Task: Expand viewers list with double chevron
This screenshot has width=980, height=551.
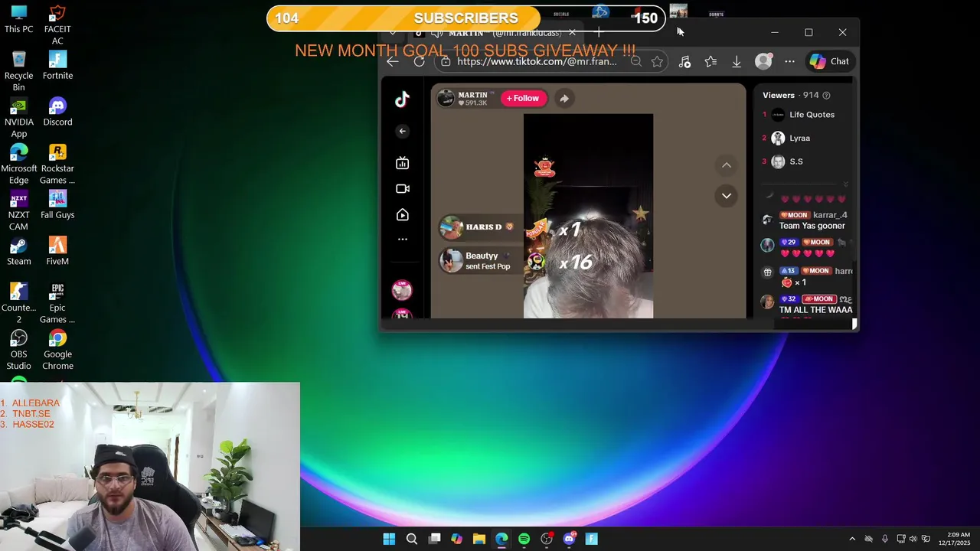Action: [846, 184]
